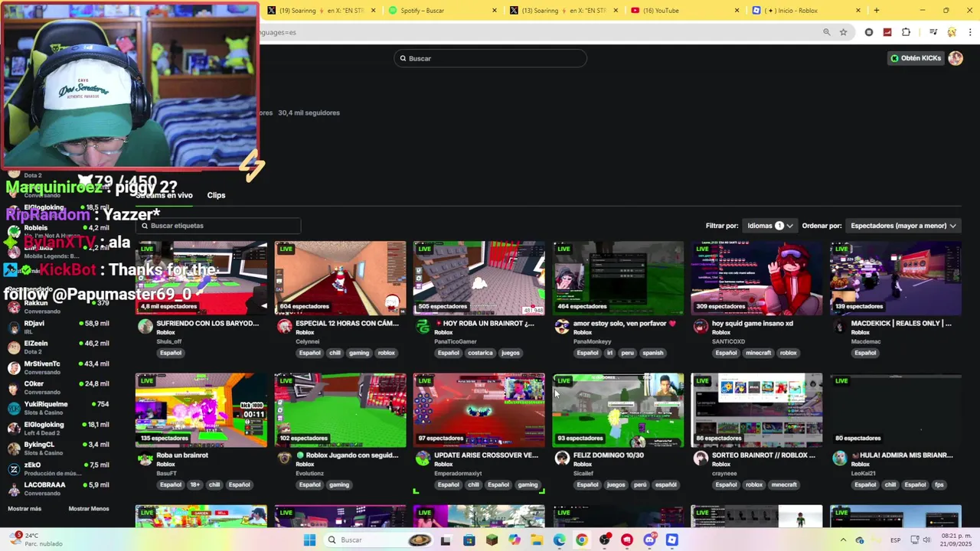Screen dimensions: 980x551
Task: Open MACDEKICK | REALES ONLY stream title
Action: pyautogui.click(x=901, y=323)
